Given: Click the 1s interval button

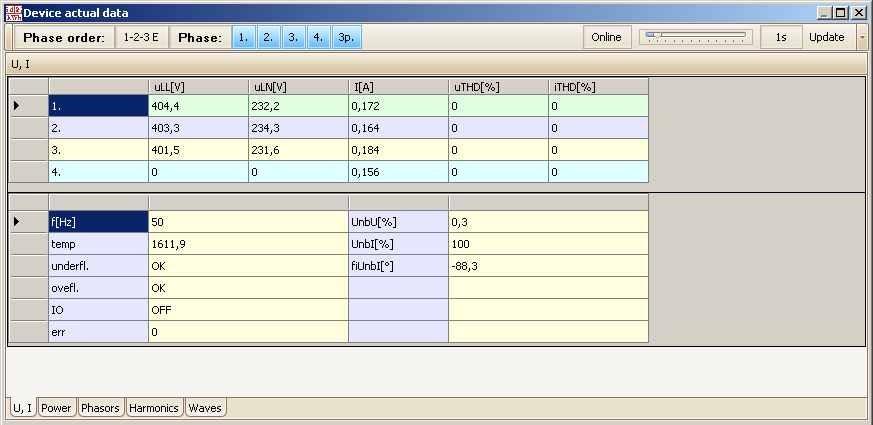Looking at the screenshot, I should (x=781, y=37).
